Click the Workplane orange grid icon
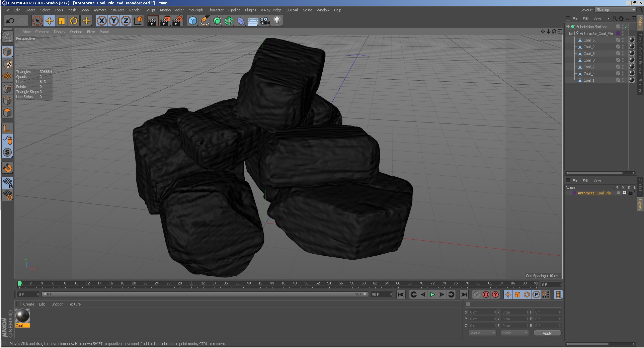 [x=7, y=76]
